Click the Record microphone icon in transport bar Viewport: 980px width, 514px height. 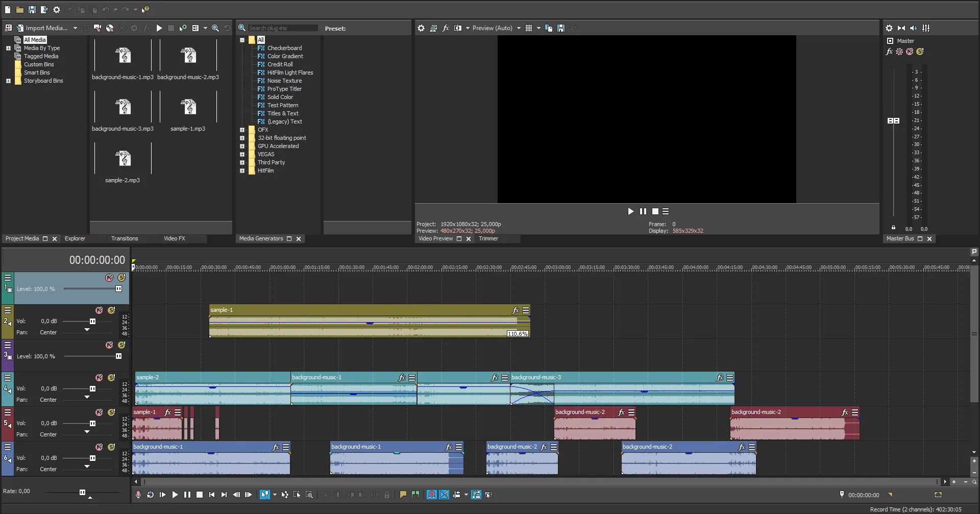pos(138,495)
